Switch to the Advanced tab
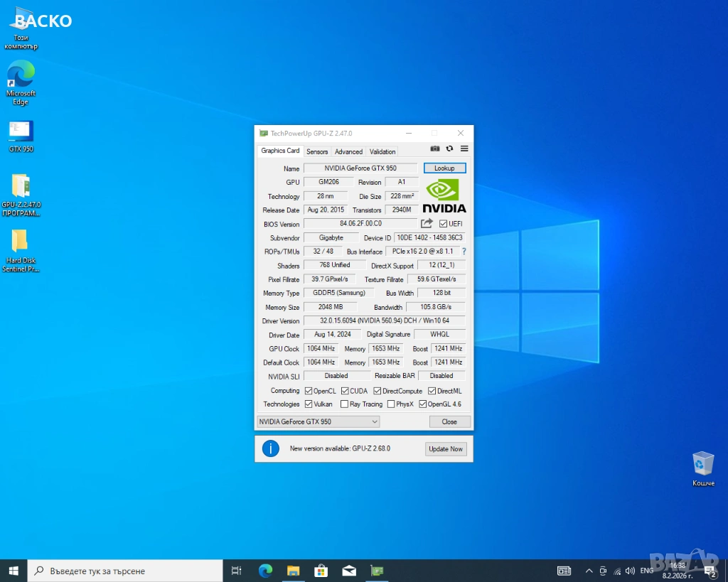Screen dimensions: 728x582 pyautogui.click(x=348, y=151)
